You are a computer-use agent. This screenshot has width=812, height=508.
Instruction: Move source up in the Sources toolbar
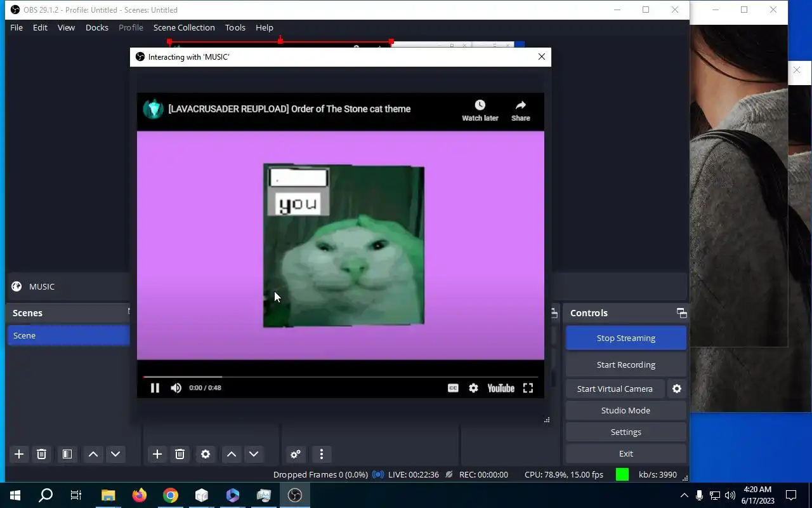click(x=232, y=454)
